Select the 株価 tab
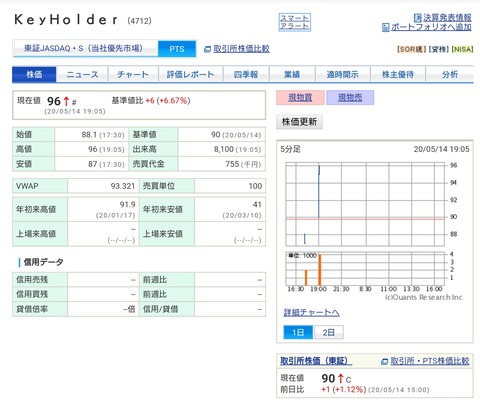 point(34,74)
